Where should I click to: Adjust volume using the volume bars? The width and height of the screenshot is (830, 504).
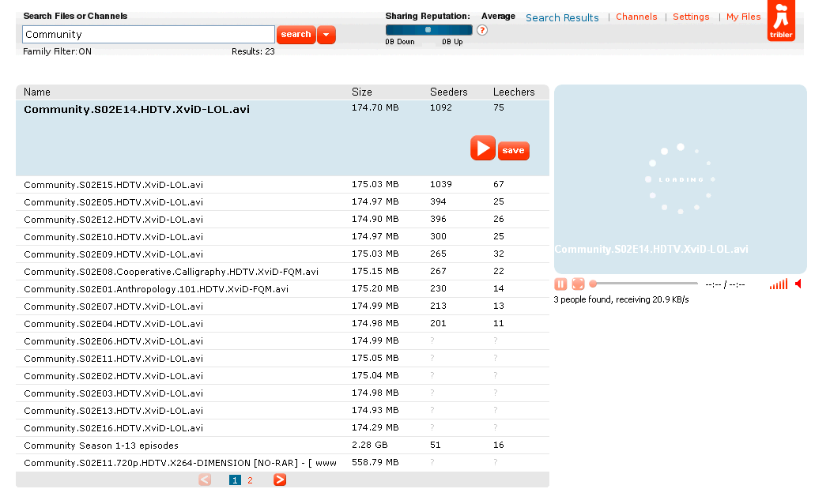(x=778, y=284)
